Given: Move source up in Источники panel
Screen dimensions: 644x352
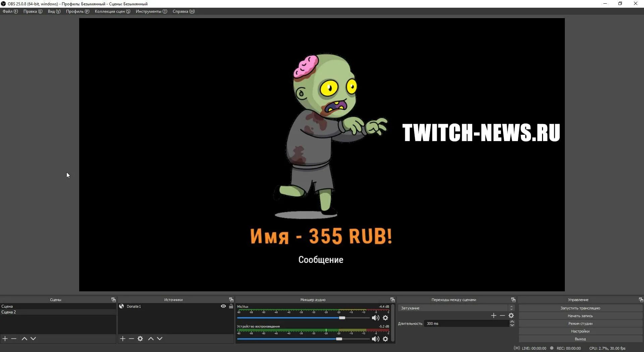Looking at the screenshot, I should tap(151, 339).
